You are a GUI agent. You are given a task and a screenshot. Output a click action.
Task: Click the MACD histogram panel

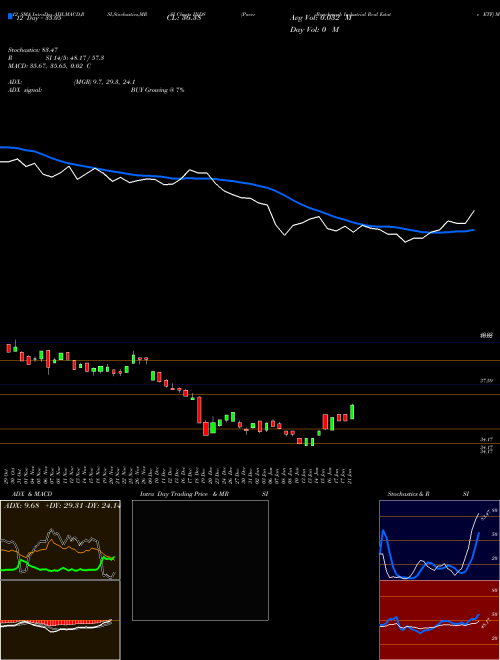[60, 620]
